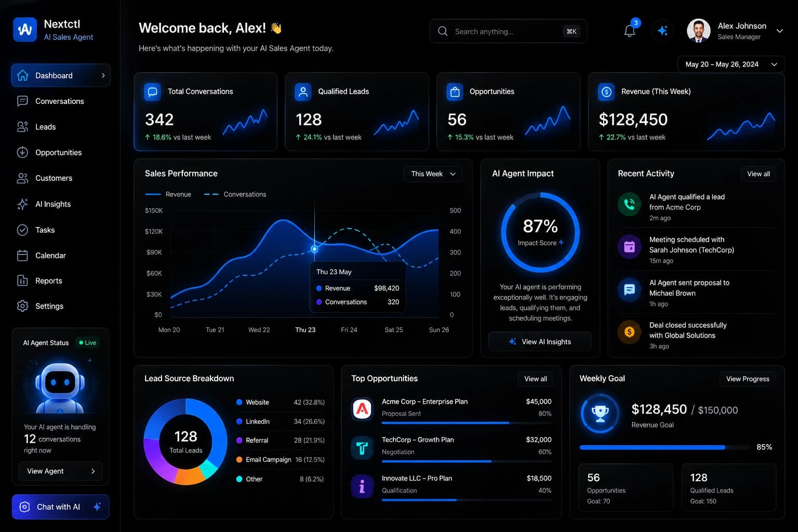Click the Website blue legend dot

(x=240, y=402)
